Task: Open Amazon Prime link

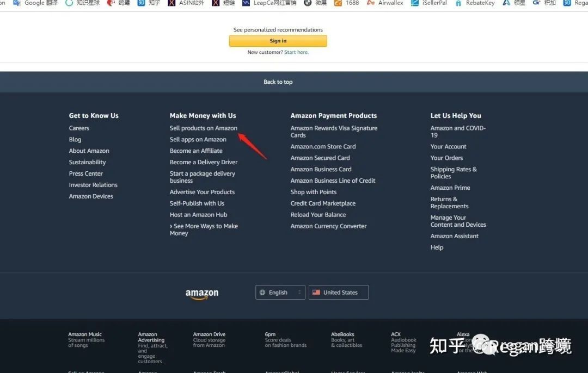Action: coord(450,188)
